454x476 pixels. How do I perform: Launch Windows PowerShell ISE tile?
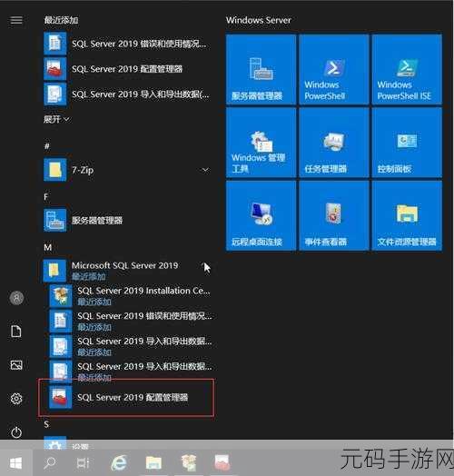[x=407, y=70]
